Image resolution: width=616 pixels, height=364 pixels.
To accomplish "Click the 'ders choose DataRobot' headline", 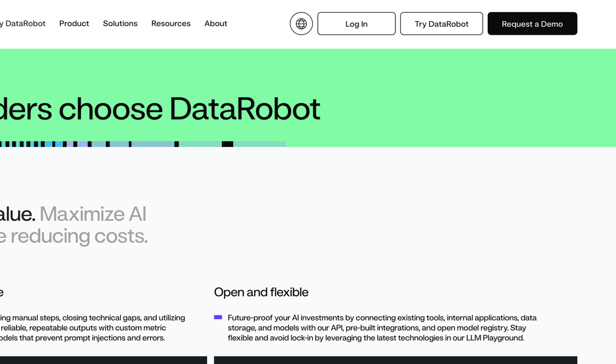I will tap(160, 109).
